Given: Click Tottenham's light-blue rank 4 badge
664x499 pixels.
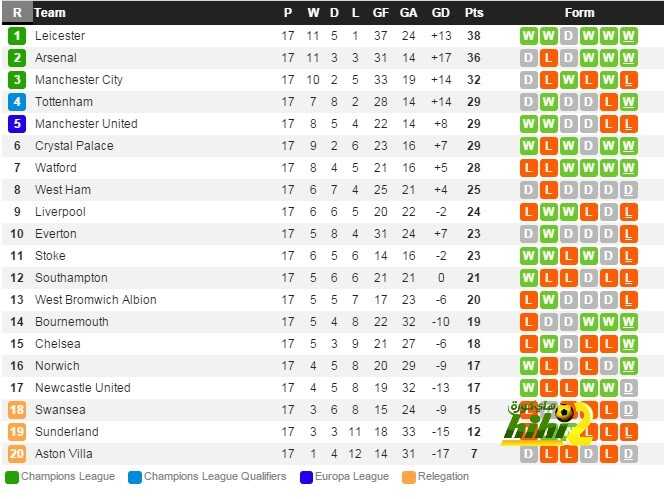Looking at the screenshot, I should point(17,102).
